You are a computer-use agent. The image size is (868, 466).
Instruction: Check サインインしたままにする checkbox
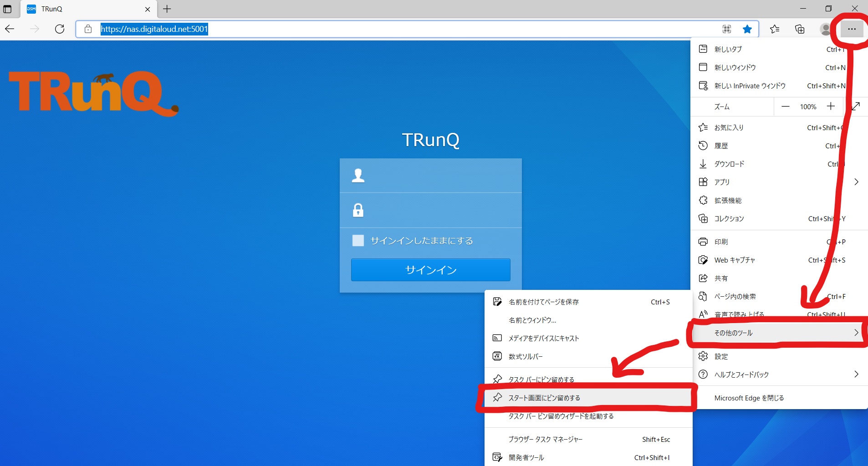(358, 241)
